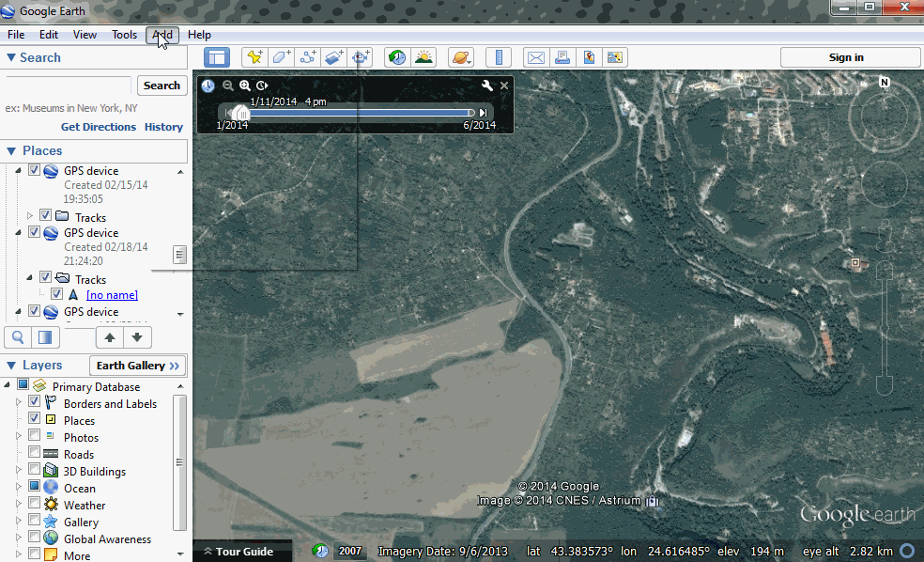
Task: Expand the Global Awareness layer
Action: point(18,538)
